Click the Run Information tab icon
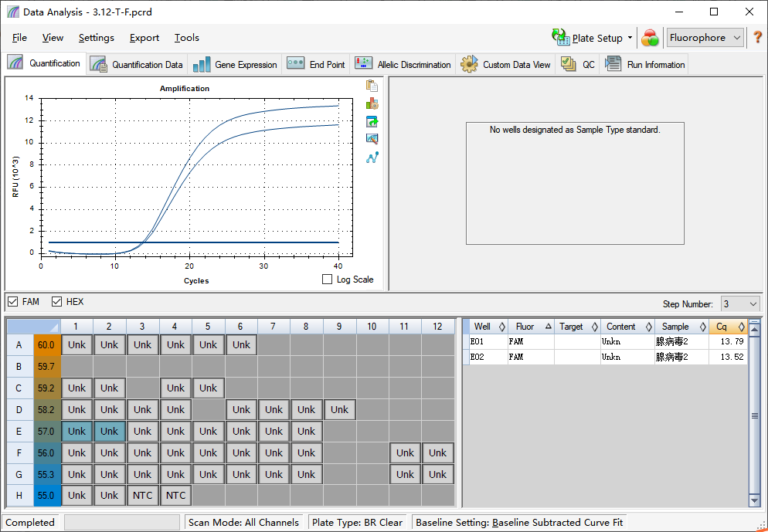This screenshot has width=768, height=532. pyautogui.click(x=613, y=64)
